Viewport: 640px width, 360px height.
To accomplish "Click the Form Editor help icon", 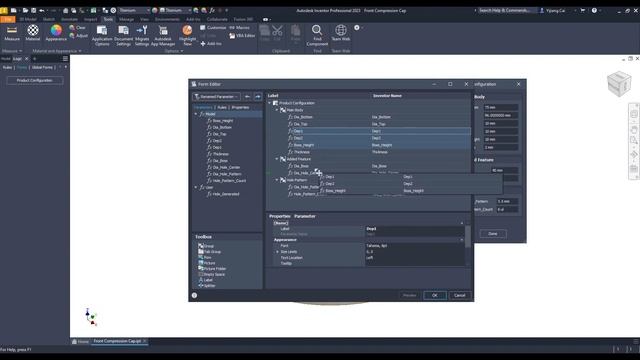I will (194, 295).
